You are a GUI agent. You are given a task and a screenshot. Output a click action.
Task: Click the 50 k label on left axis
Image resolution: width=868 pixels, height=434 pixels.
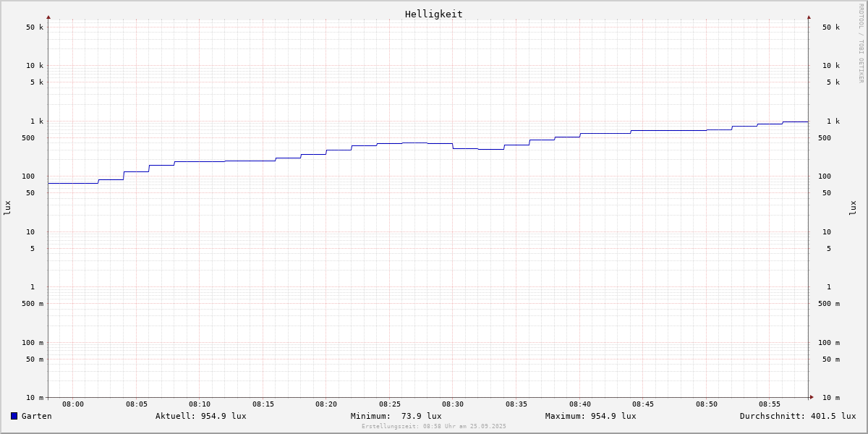click(35, 27)
